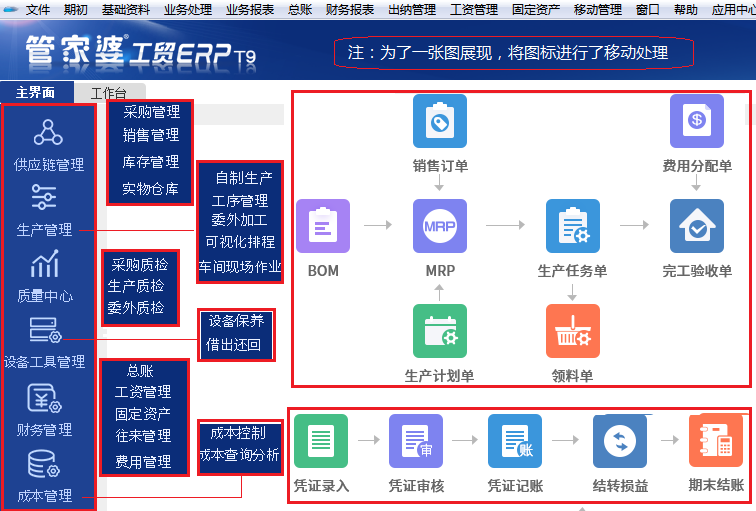This screenshot has width=756, height=511.
Task: Select 实物仓库 submenu item
Action: click(x=150, y=188)
